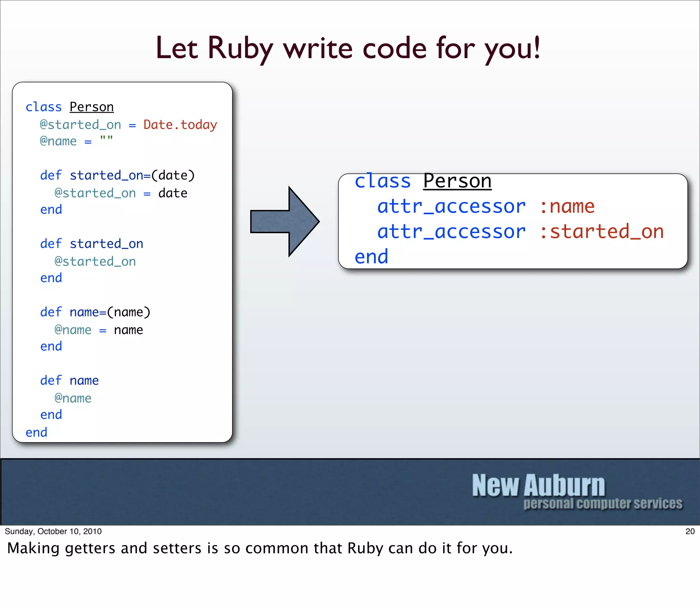700x610 pixels.
Task: Select the line "def name=(name)"
Action: tap(95, 312)
